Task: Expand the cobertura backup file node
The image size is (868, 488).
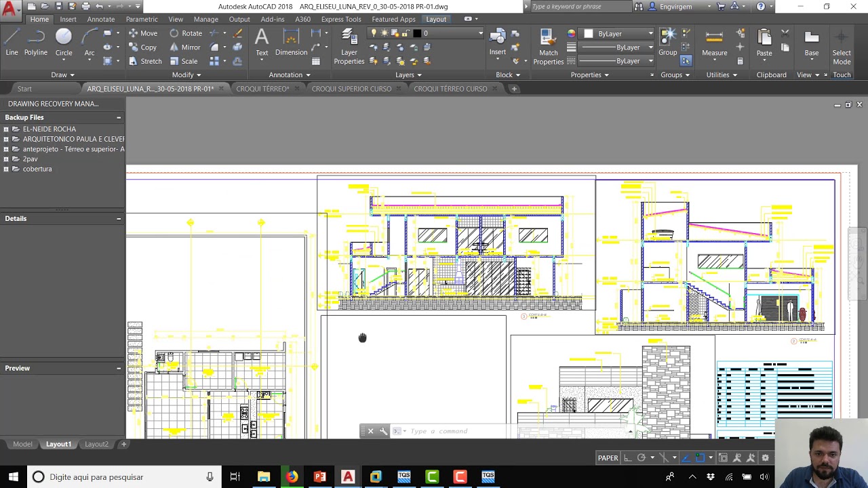Action: click(6, 169)
